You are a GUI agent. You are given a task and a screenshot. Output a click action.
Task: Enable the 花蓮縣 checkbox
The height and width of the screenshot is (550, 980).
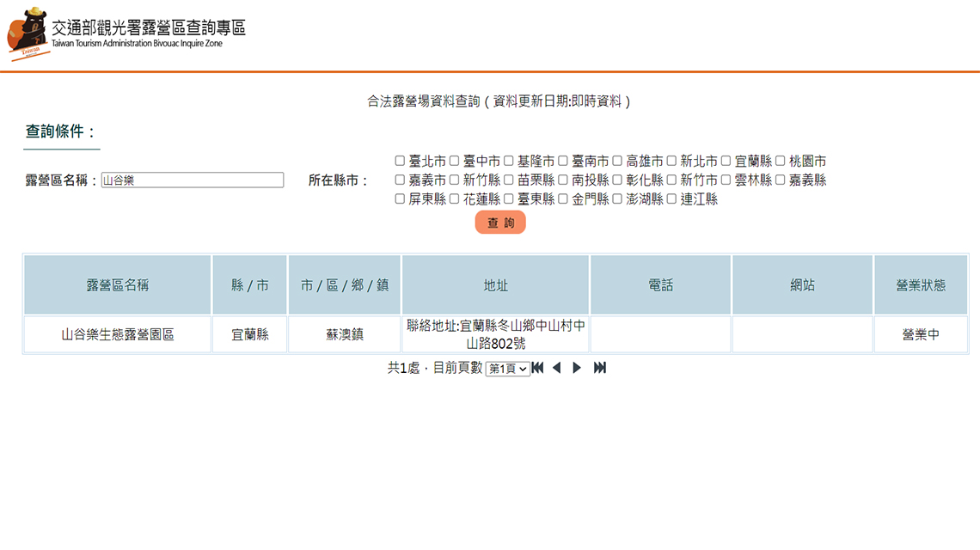[454, 199]
